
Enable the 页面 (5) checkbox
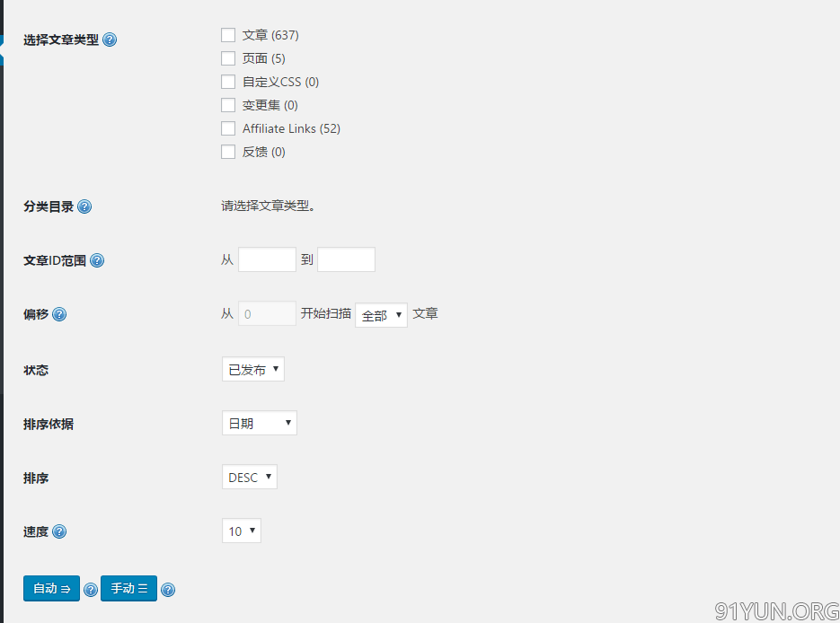(228, 58)
